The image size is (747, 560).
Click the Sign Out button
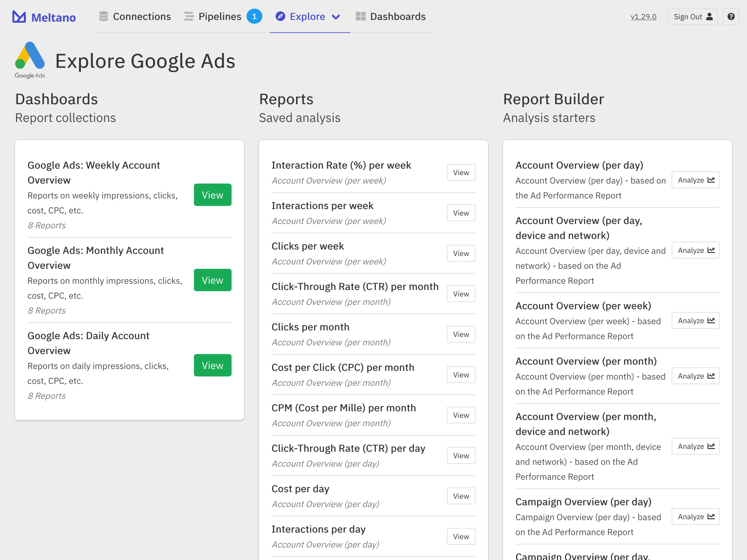point(692,16)
